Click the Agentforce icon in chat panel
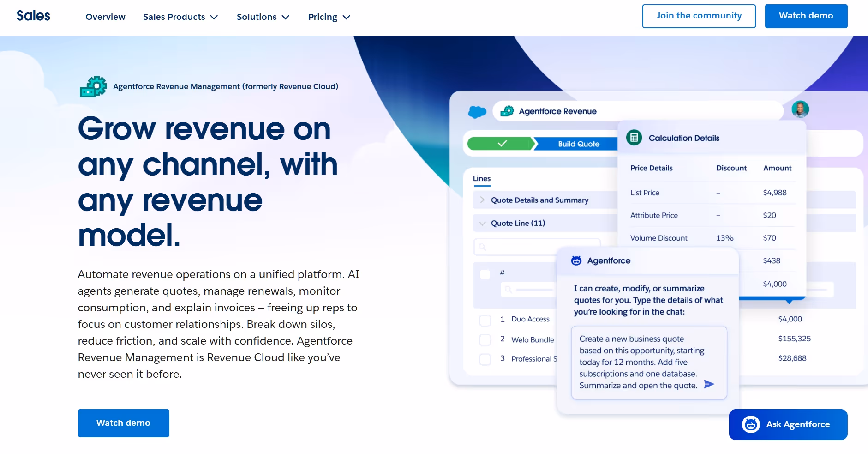Image resolution: width=868 pixels, height=454 pixels. pyautogui.click(x=576, y=260)
